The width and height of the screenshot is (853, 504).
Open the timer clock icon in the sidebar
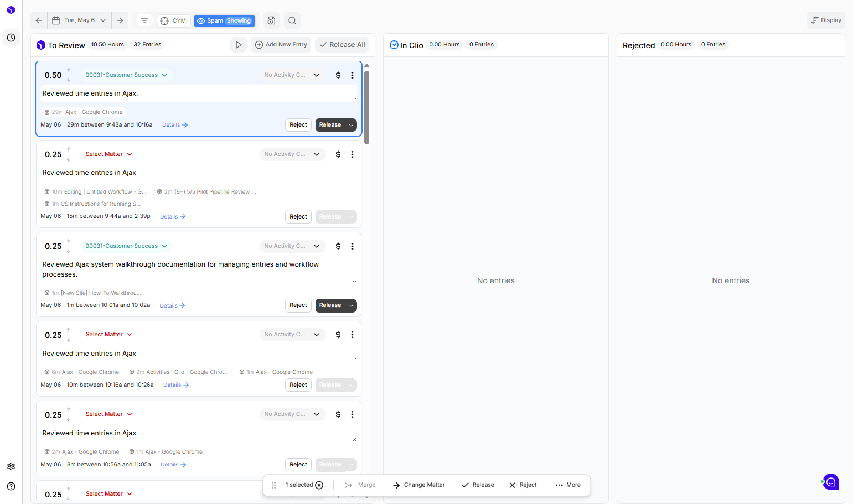11,38
